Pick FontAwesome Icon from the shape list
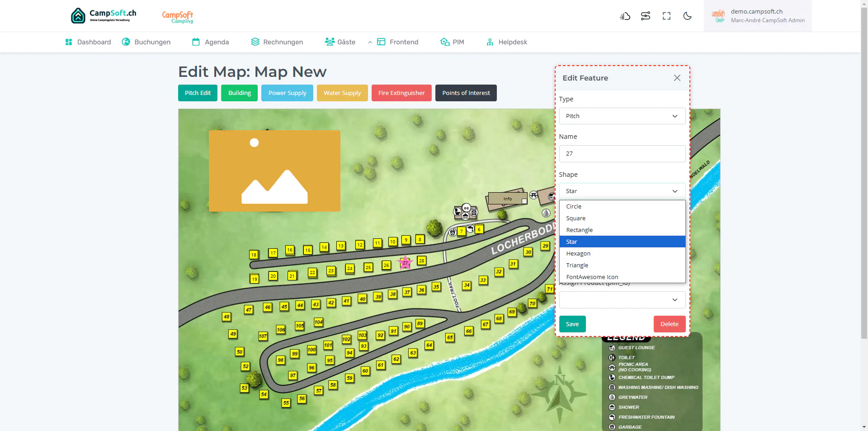Image resolution: width=868 pixels, height=431 pixels. (622, 277)
